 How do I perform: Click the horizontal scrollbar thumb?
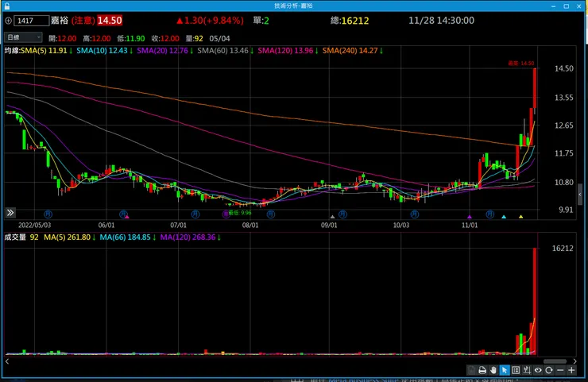pyautogui.click(x=555, y=361)
